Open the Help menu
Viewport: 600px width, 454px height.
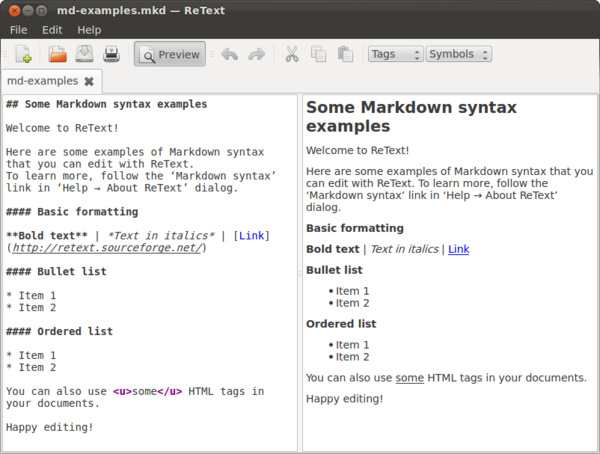point(89,30)
